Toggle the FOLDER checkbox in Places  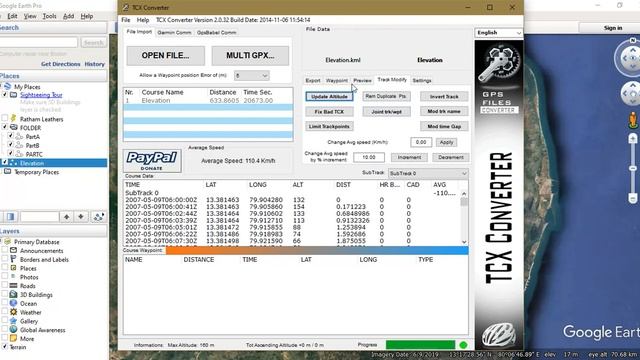coord(5,127)
